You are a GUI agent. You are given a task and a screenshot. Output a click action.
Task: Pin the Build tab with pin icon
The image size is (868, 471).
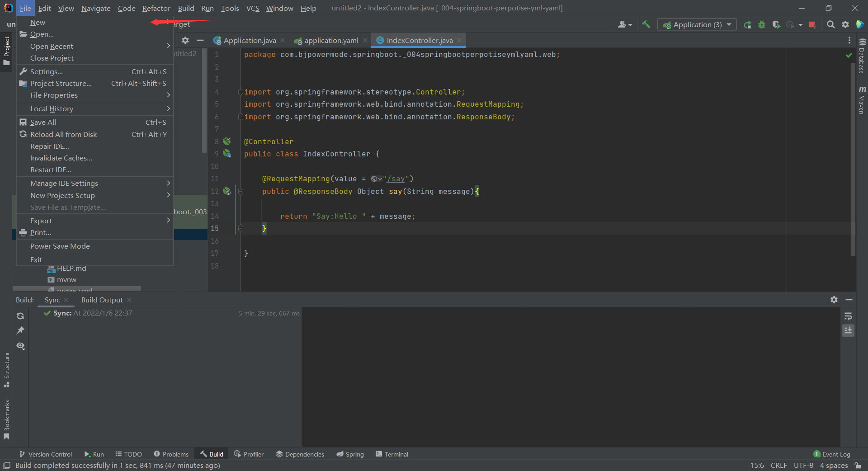[x=20, y=331]
